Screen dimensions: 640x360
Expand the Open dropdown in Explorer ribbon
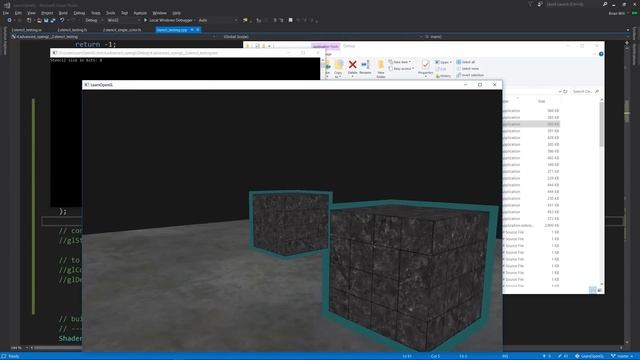(443, 62)
